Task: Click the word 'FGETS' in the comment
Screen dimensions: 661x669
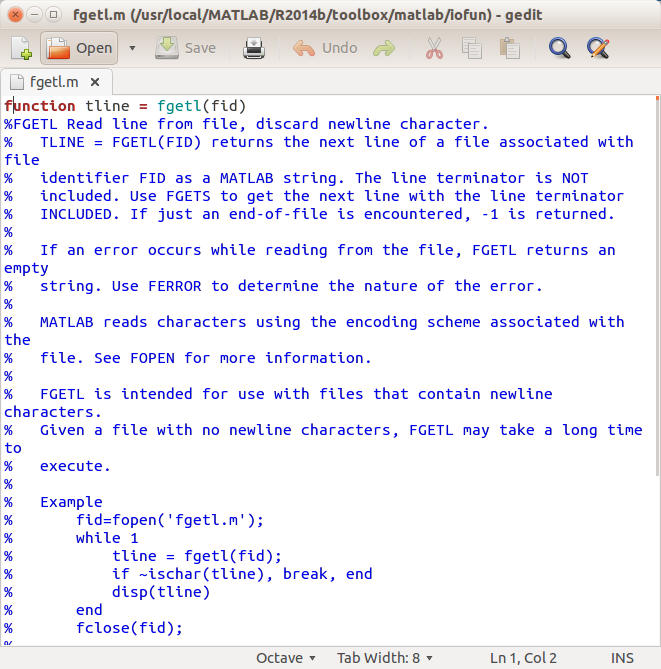Action: 188,196
